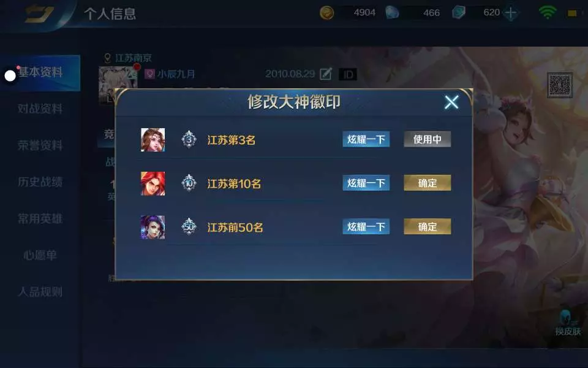This screenshot has width=588, height=368.
Task: Tap the plus icon to add vouchers
Action: tap(510, 13)
